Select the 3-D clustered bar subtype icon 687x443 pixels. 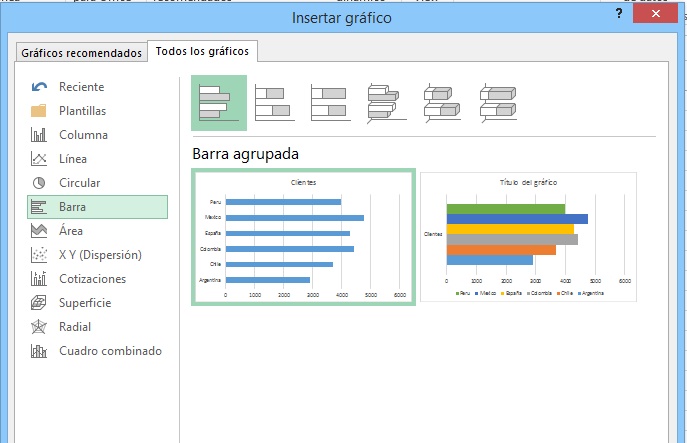[385, 102]
